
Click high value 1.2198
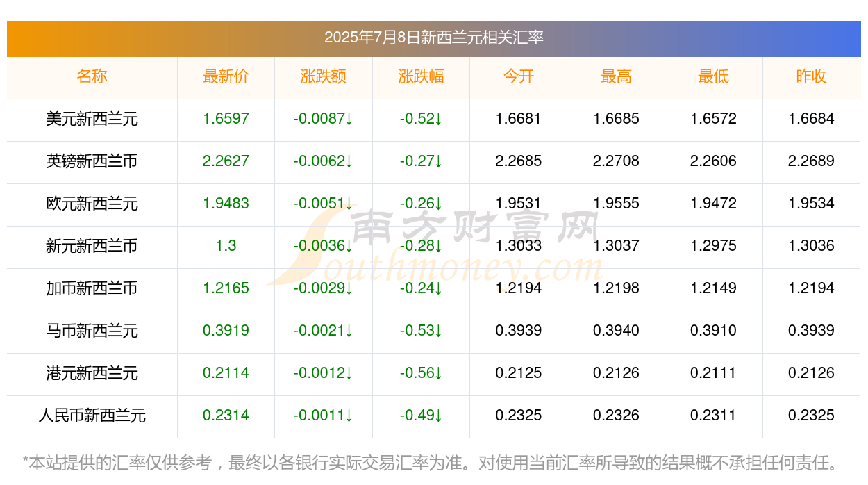tap(616, 288)
